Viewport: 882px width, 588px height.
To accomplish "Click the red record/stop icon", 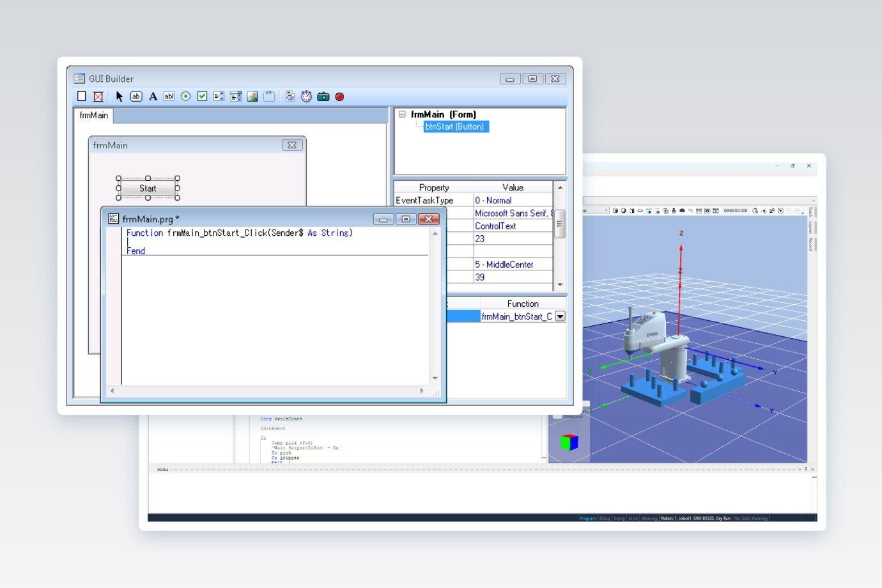I will (x=340, y=97).
